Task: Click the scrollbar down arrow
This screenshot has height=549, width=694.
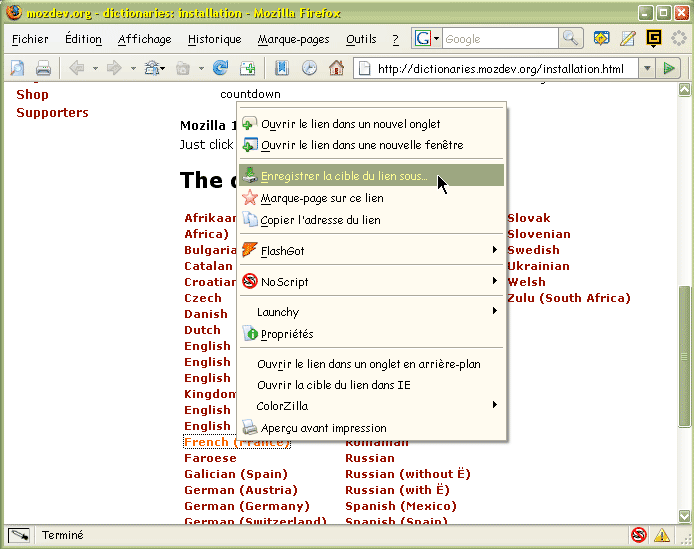Action: click(x=684, y=516)
